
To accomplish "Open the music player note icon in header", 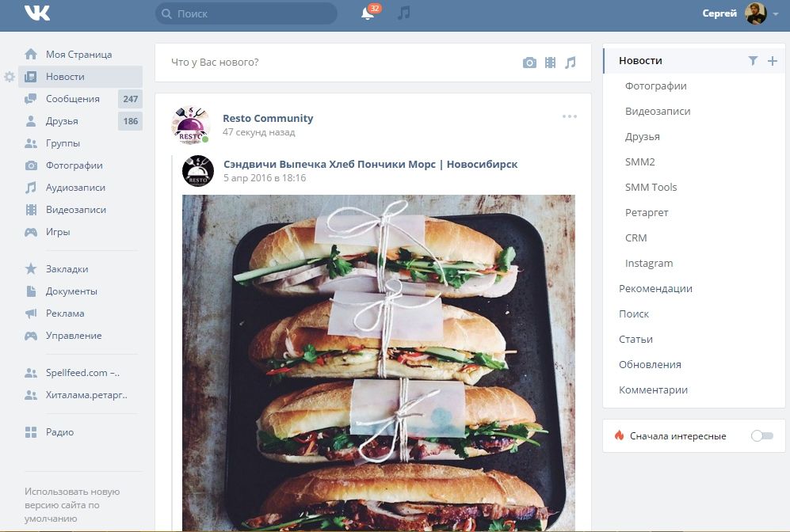I will tap(404, 13).
